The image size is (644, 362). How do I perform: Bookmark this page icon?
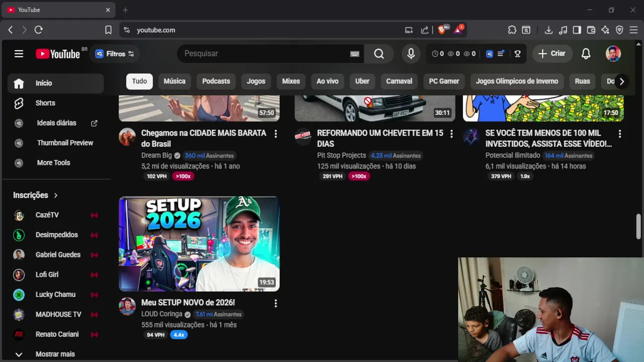[x=108, y=30]
